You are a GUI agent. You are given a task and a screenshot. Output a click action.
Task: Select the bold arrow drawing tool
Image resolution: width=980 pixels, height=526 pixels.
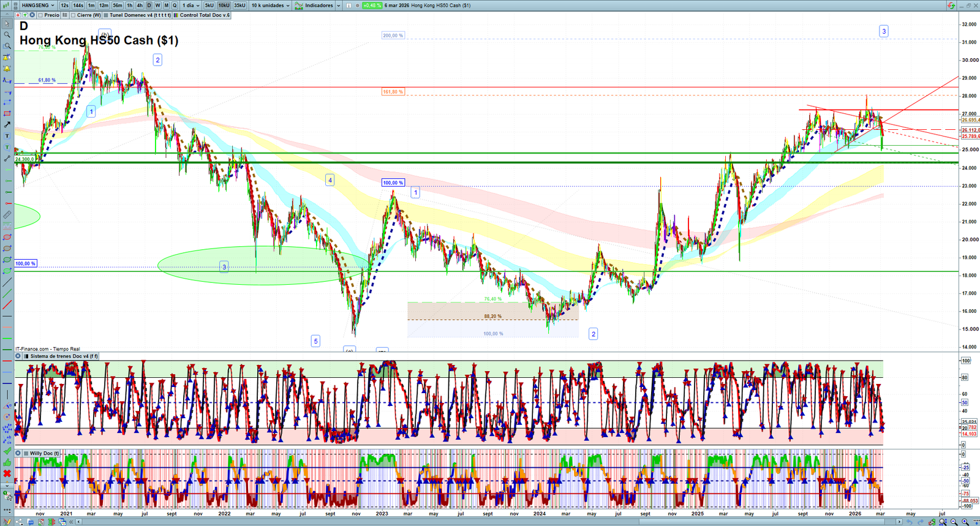7,125
